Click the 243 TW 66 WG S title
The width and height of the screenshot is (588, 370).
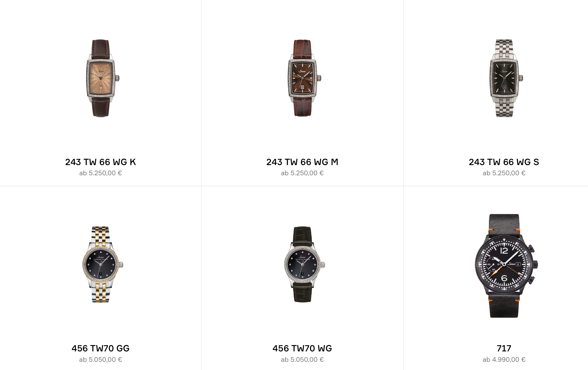point(504,162)
